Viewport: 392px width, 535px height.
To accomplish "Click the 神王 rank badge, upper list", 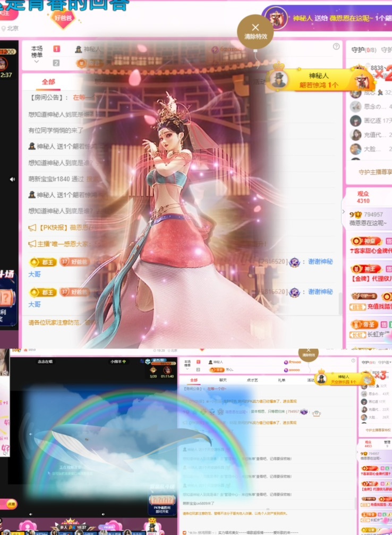I will 366,269.
